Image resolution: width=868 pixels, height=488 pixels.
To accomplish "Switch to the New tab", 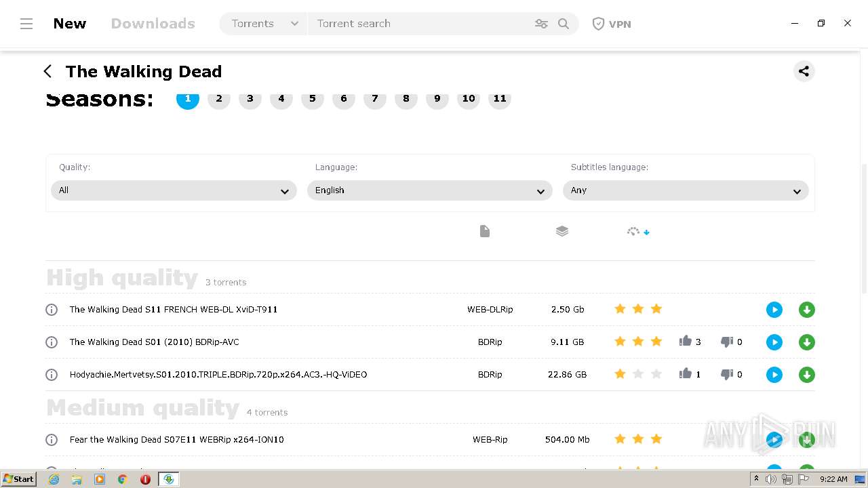I will [x=70, y=24].
